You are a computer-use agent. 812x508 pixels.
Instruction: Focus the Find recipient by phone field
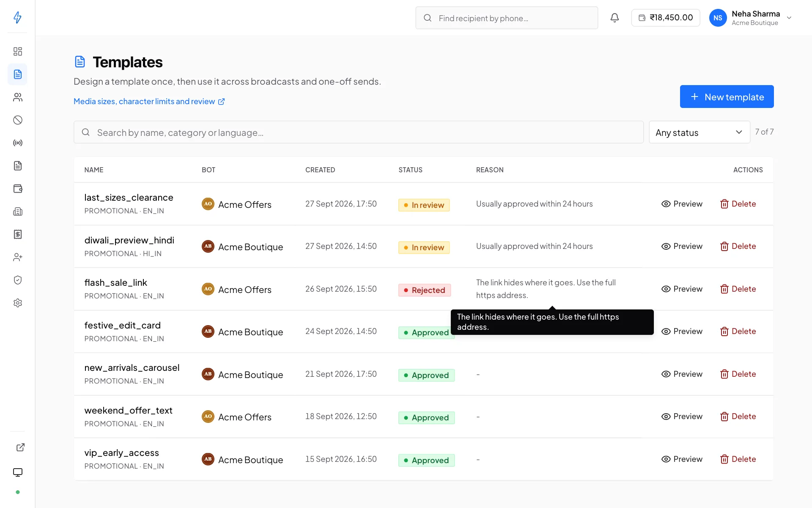tap(506, 18)
